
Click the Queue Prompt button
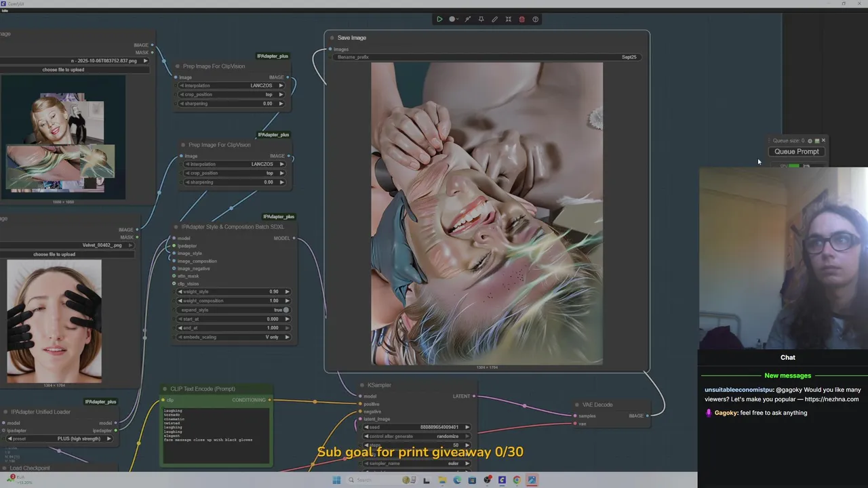click(x=797, y=152)
